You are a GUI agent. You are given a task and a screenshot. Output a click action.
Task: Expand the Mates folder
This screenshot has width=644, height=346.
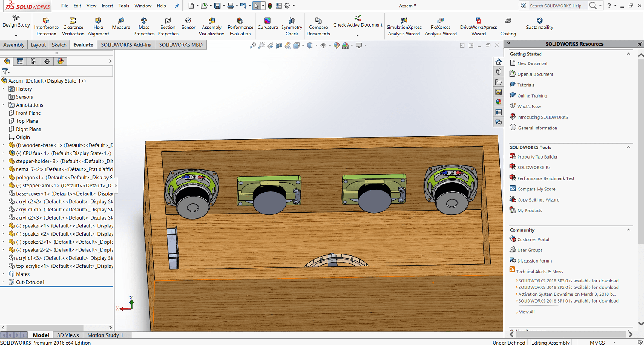[3, 274]
